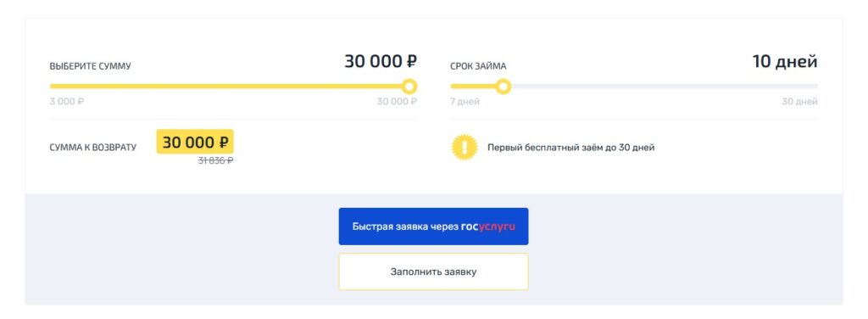Select the 3 000 ₽ minimum amount label
The height and width of the screenshot is (319, 868).
(67, 102)
